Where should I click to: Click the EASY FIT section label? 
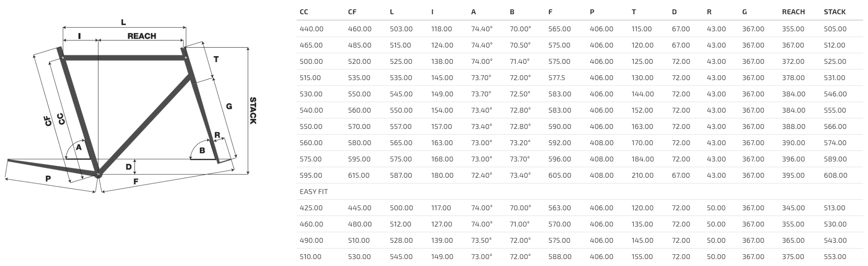tap(314, 192)
